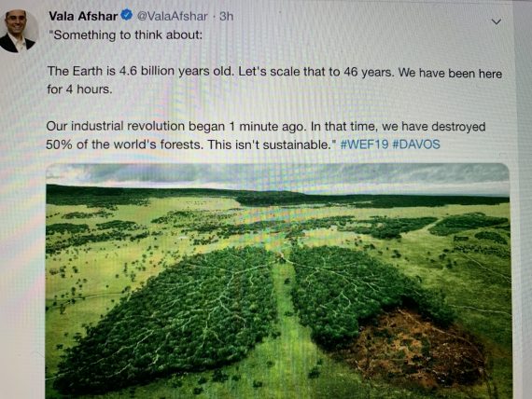Open the lung-shaped forest image
Viewport: 532px width, 399px height.
[277, 281]
